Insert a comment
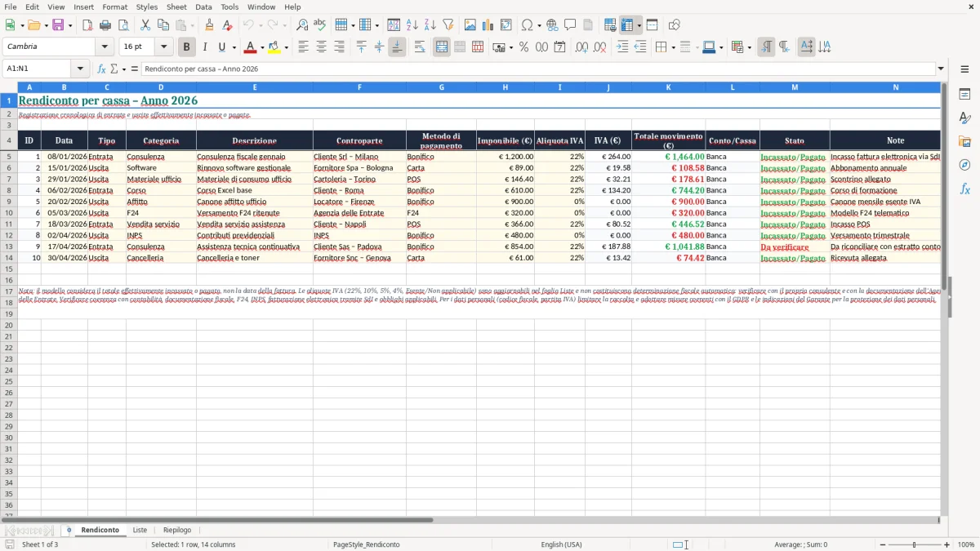Viewport: 980px width, 551px height. tap(570, 25)
